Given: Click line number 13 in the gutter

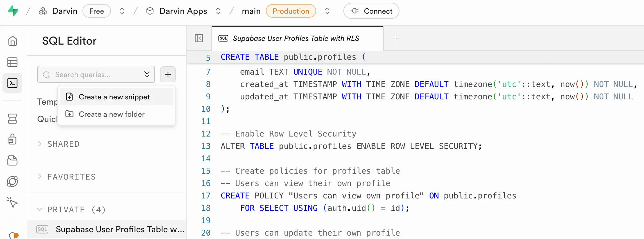Looking at the screenshot, I should point(206,146).
